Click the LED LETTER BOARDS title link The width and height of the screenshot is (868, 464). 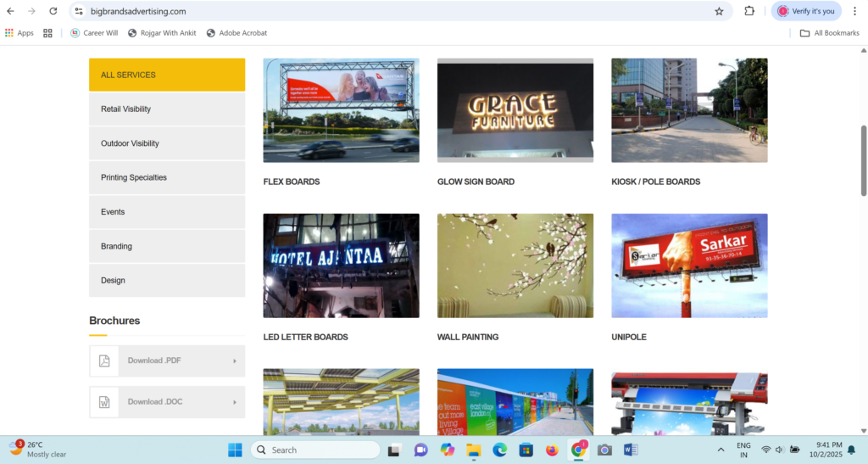[x=305, y=338]
